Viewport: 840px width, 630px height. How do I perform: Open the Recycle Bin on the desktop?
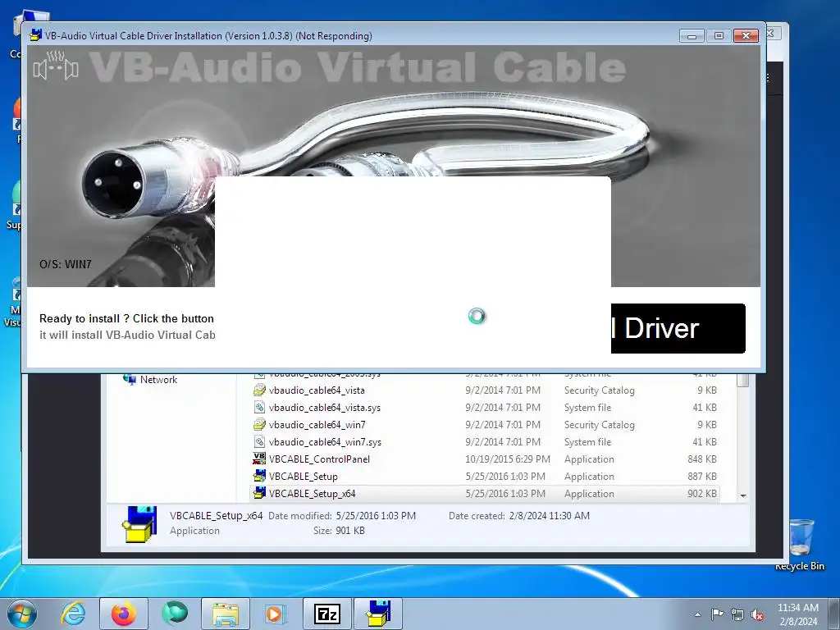click(x=800, y=545)
